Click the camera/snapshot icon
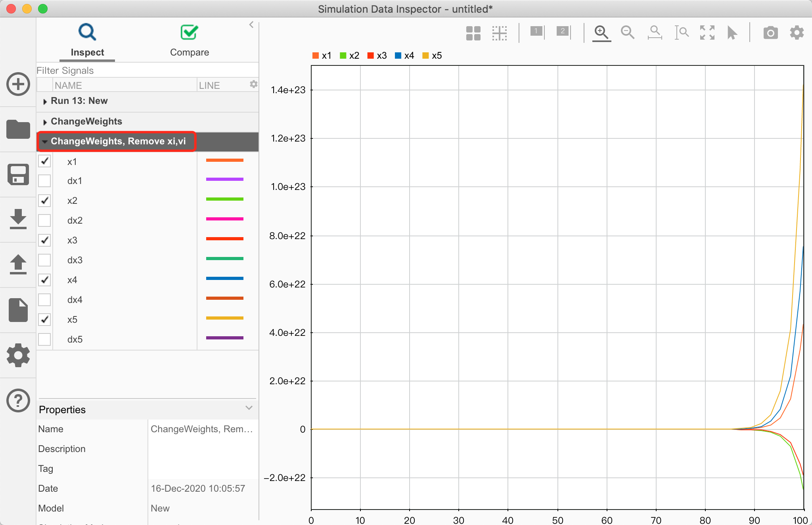This screenshot has height=525, width=812. pos(770,33)
